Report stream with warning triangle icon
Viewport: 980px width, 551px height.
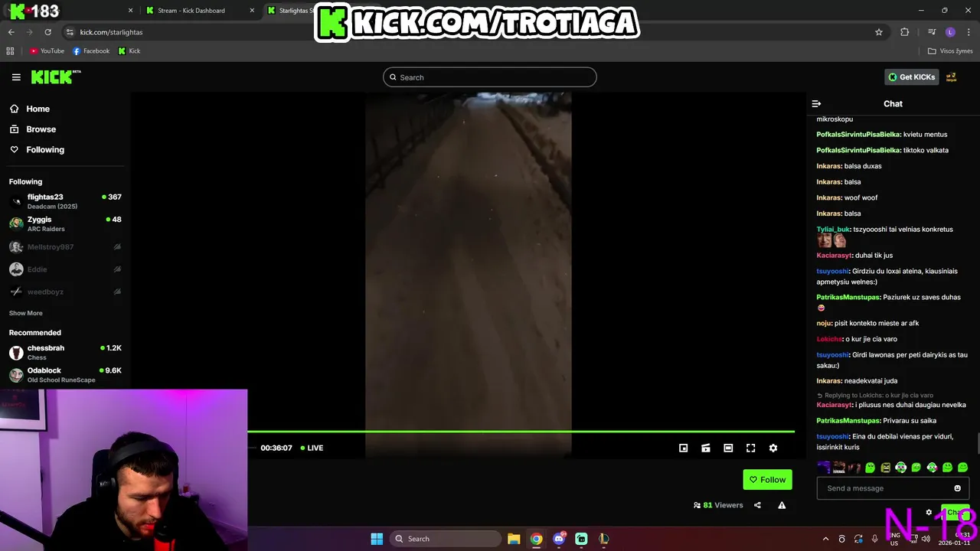click(782, 505)
